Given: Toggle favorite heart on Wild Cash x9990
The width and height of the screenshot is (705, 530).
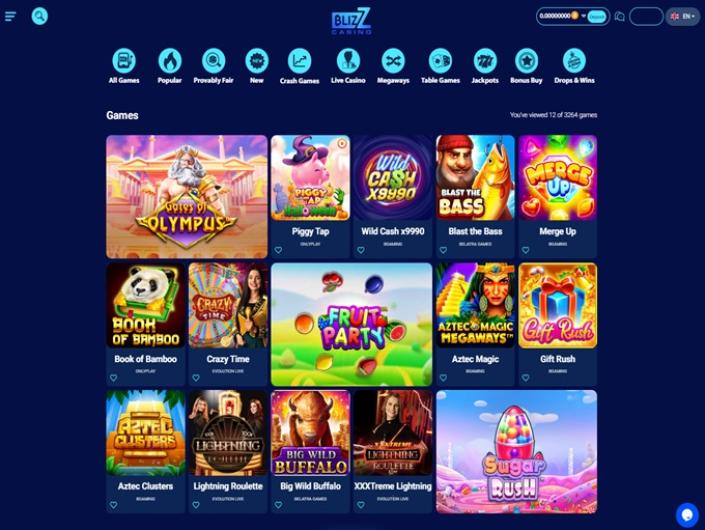Looking at the screenshot, I should (x=361, y=250).
